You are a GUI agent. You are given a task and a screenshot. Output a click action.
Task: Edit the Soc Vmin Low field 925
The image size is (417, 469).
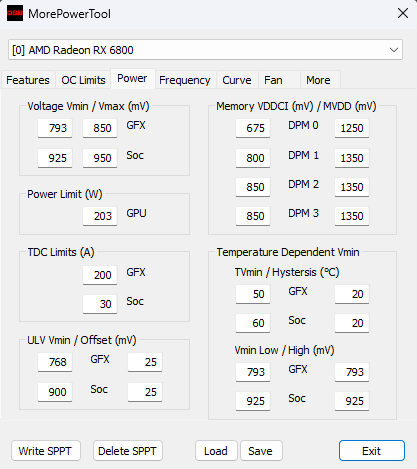(x=253, y=401)
